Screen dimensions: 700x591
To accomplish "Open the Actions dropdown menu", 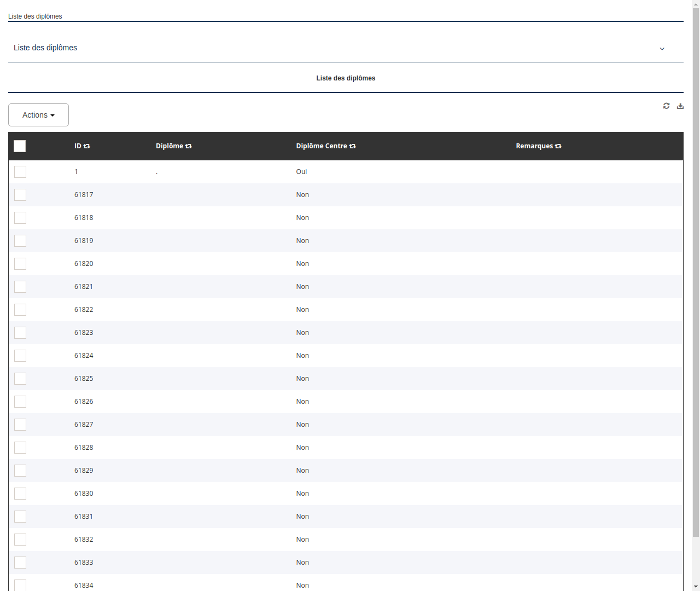I will click(38, 115).
